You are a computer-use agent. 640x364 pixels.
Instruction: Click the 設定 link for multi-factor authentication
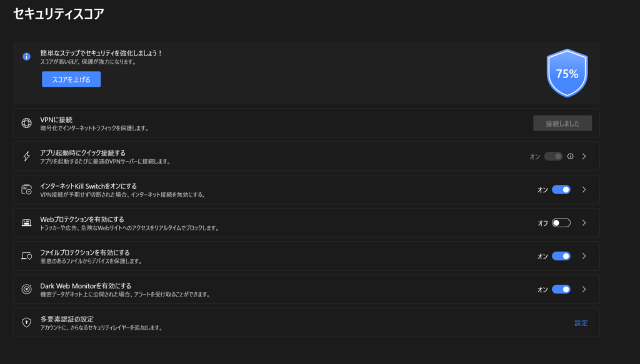point(581,323)
